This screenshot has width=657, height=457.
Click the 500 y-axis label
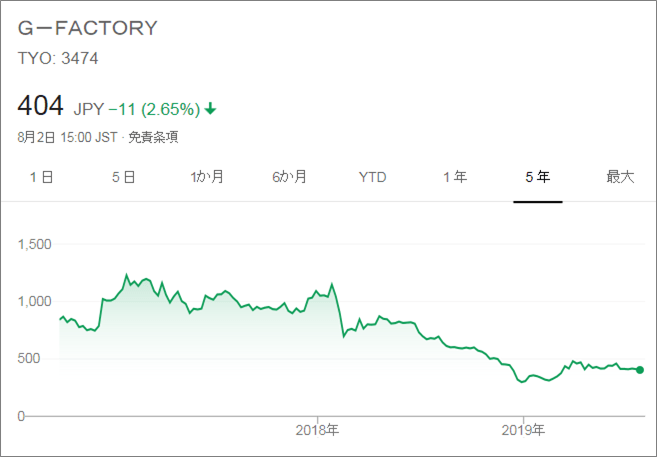28,359
